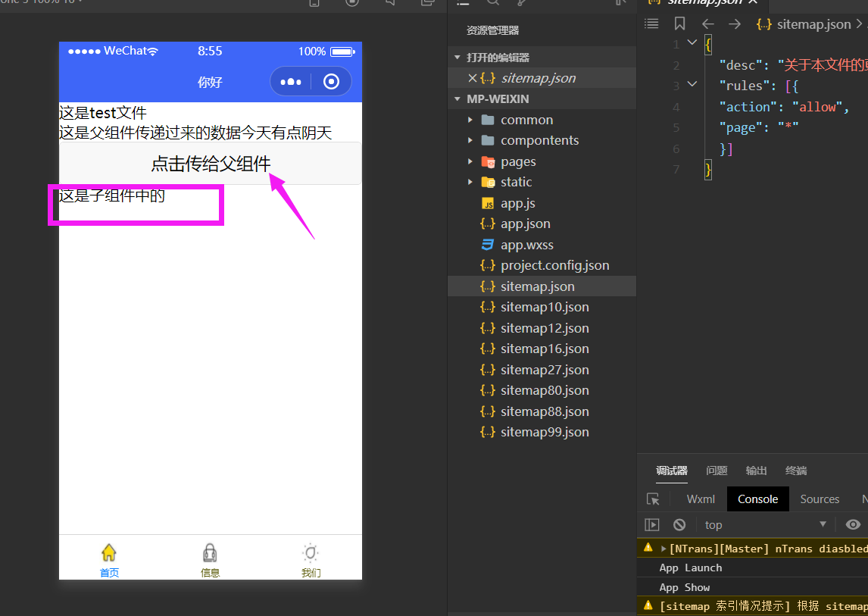Image resolution: width=868 pixels, height=616 pixels.
Task: Collapse the 打开的编辑器 section
Action: (x=457, y=58)
